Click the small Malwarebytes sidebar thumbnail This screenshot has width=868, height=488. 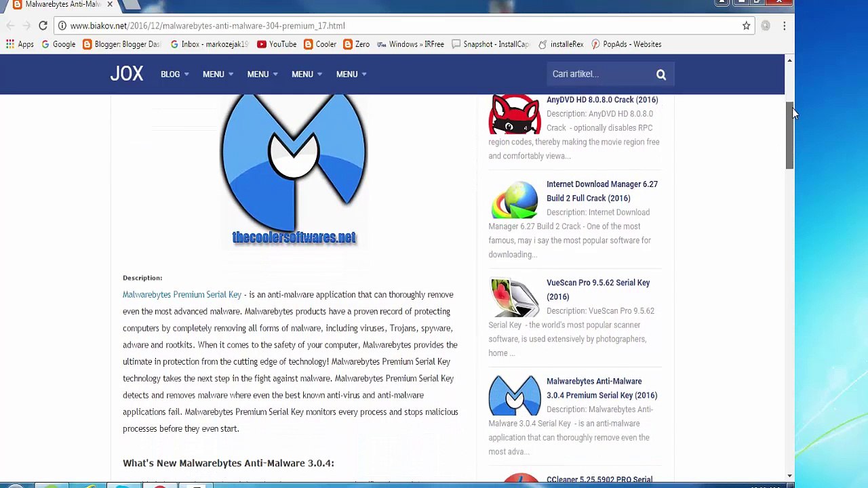(515, 396)
